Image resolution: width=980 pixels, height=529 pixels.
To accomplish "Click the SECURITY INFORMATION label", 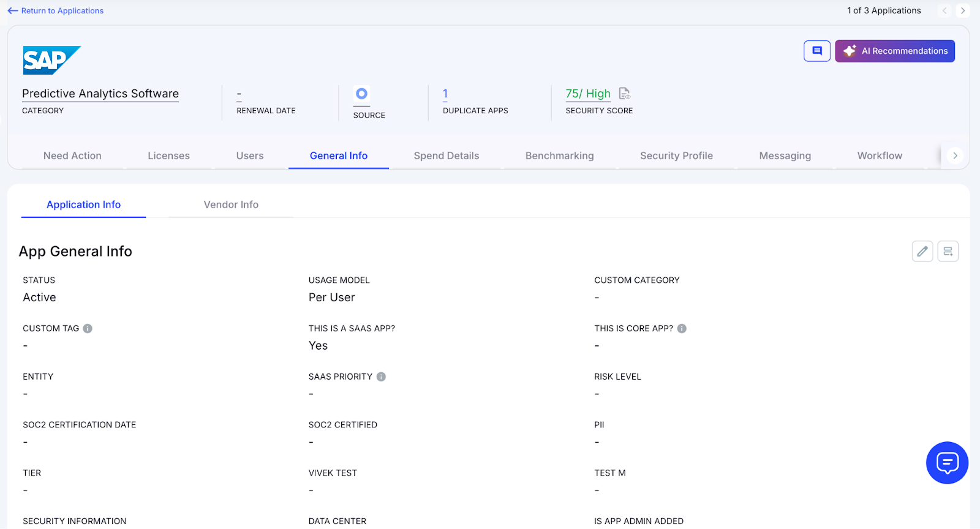I will (75, 522).
